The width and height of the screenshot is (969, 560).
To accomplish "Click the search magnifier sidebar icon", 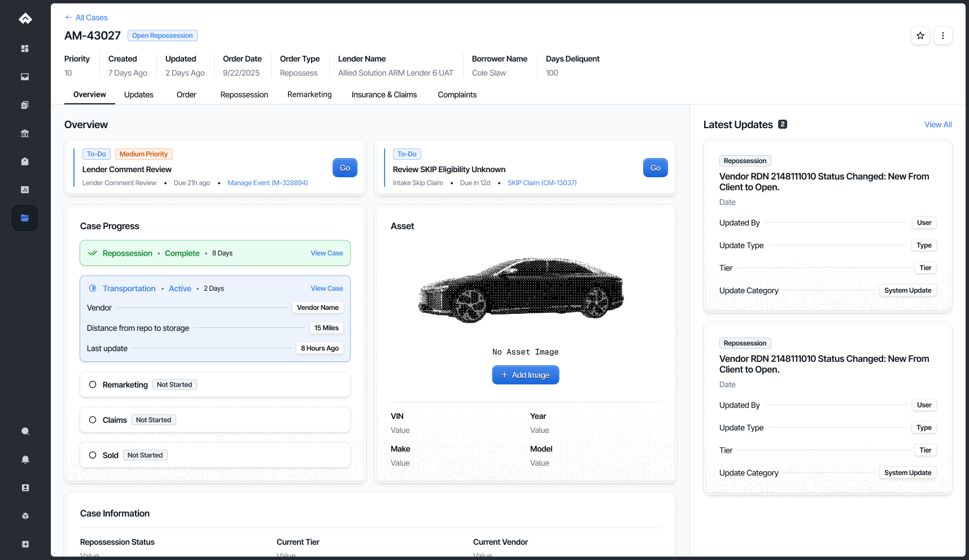I will coord(25,431).
